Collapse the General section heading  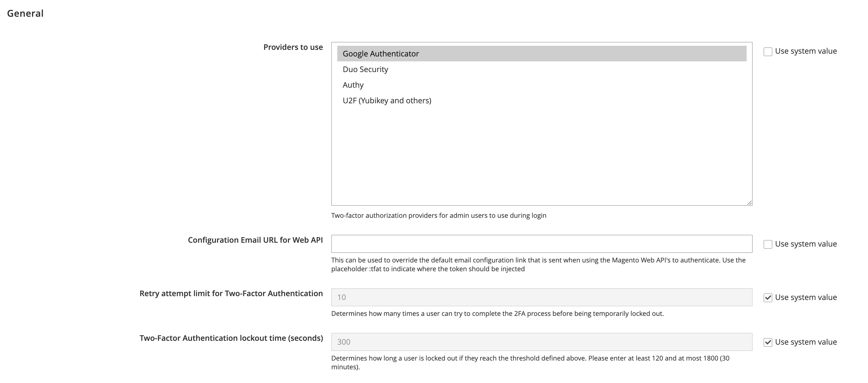tap(25, 13)
